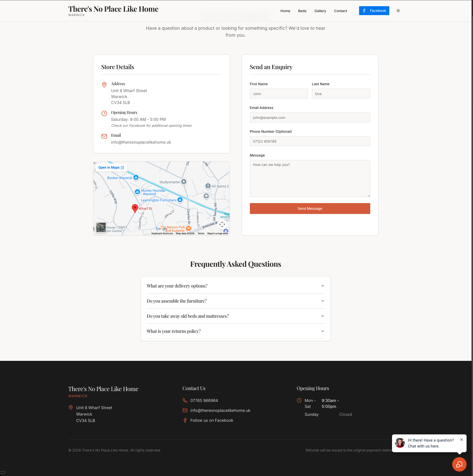Image resolution: width=473 pixels, height=476 pixels.
Task: Open the Gallery nav link
Action: click(320, 11)
